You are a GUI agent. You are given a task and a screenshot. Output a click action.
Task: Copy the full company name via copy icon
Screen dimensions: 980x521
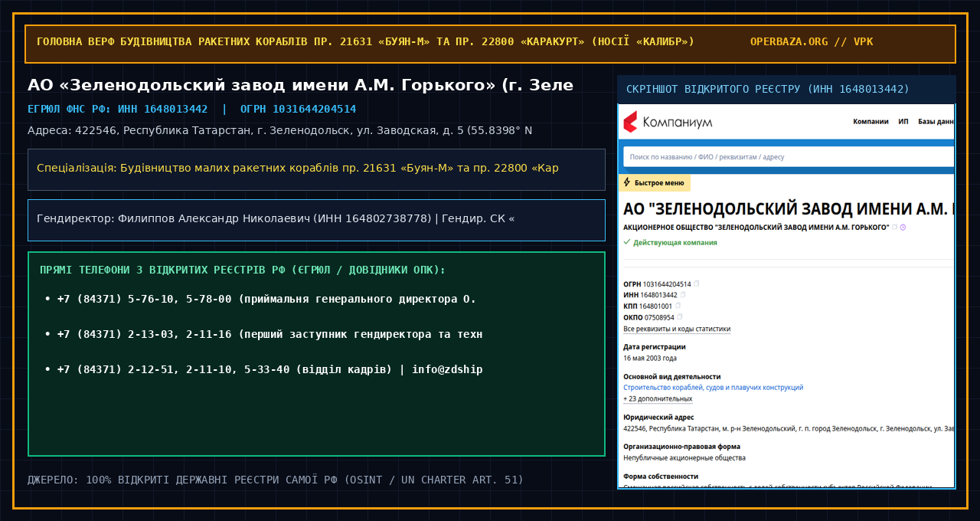(x=895, y=227)
